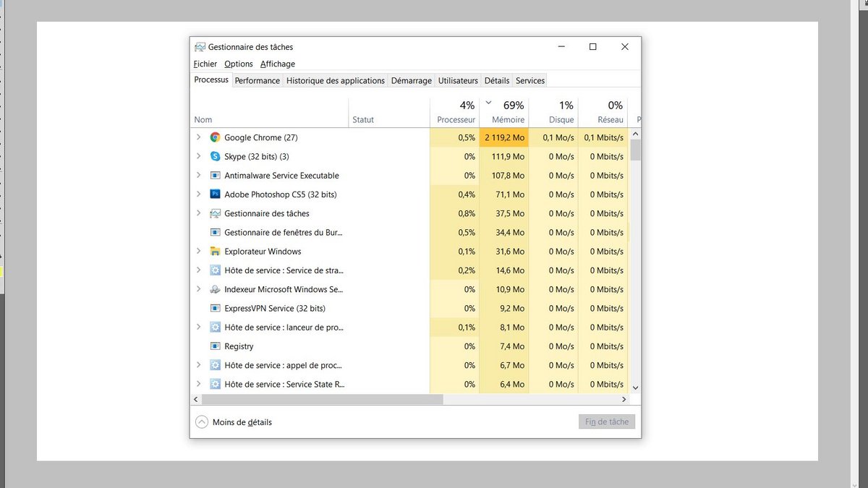
Task: Click the Google Chrome process icon
Action: click(x=215, y=137)
